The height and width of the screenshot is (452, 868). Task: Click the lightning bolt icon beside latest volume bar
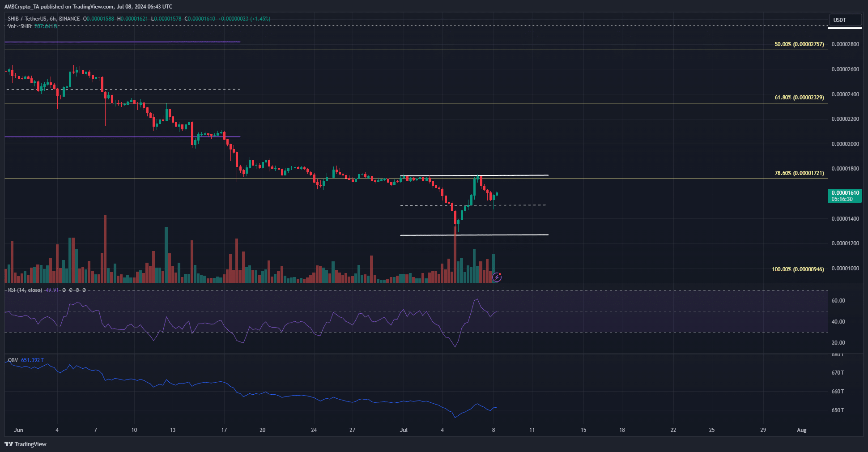tap(497, 277)
